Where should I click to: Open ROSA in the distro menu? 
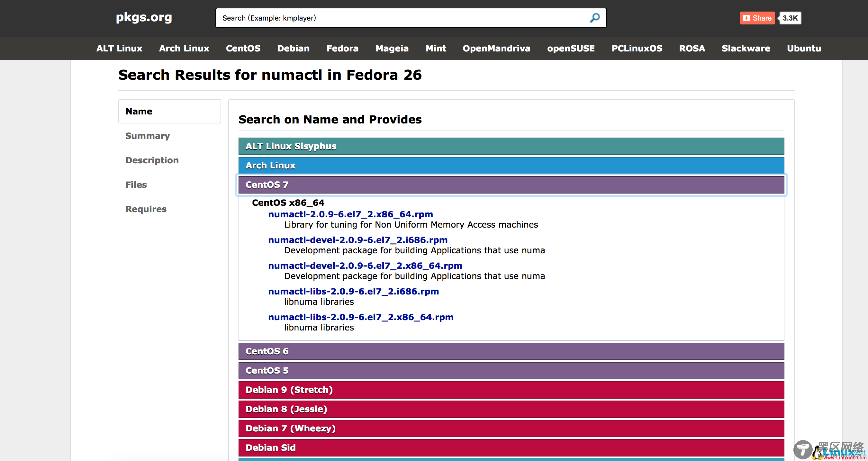click(692, 48)
